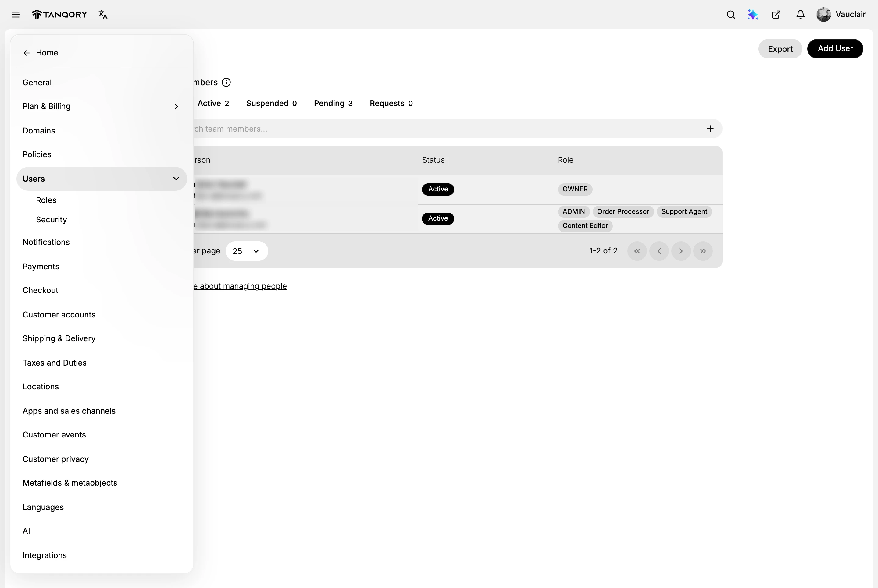Go to first page pagination button
This screenshot has height=588, width=878.
637,251
